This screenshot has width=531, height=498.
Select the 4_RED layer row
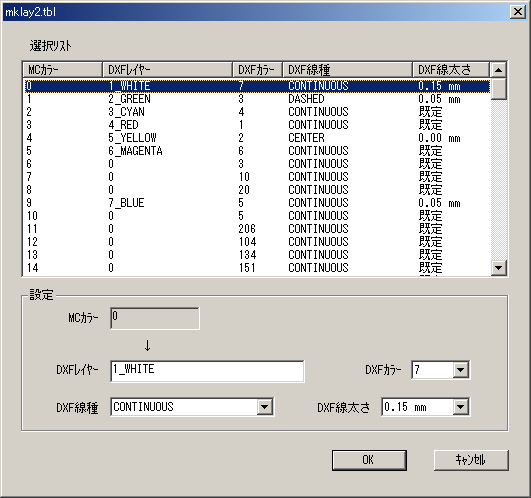pyautogui.click(x=257, y=125)
